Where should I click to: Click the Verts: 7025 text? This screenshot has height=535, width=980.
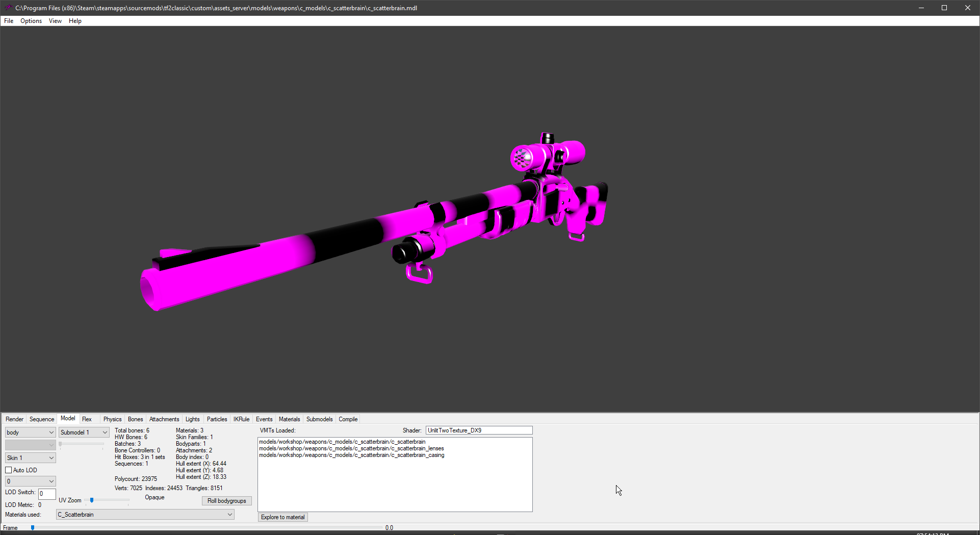click(128, 488)
